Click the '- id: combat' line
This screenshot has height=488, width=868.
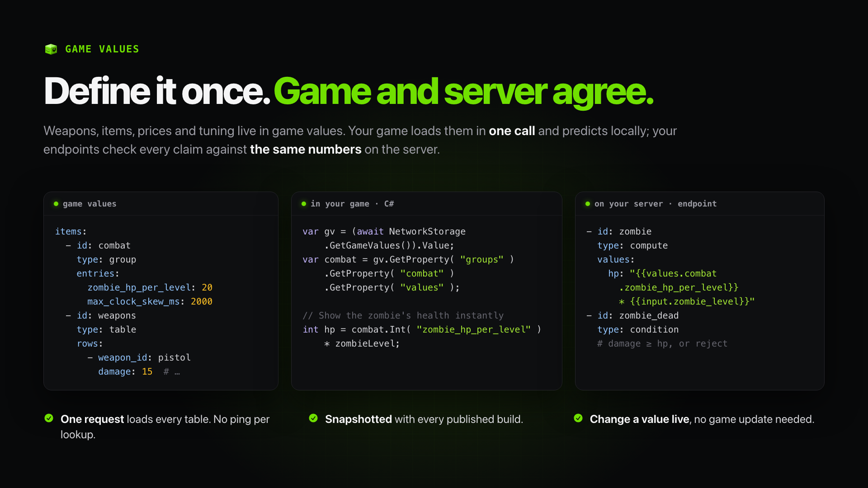pos(98,245)
